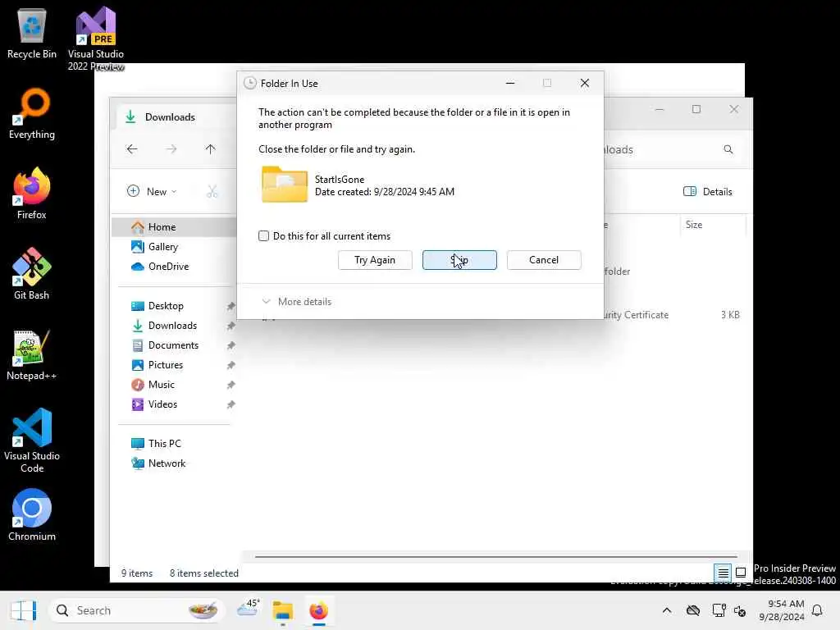
Task: Open the Everything search desktop icon
Action: [x=32, y=113]
